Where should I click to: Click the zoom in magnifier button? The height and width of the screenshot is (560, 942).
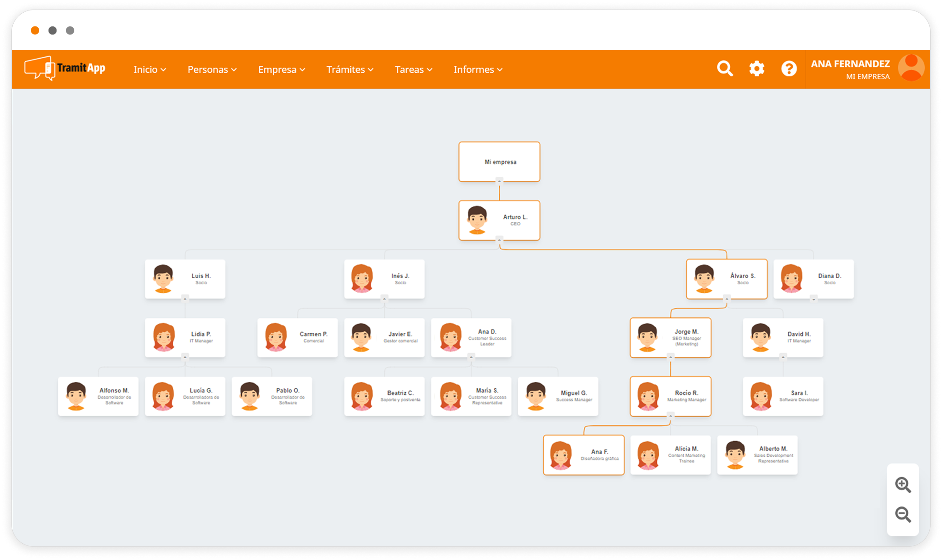tap(903, 485)
